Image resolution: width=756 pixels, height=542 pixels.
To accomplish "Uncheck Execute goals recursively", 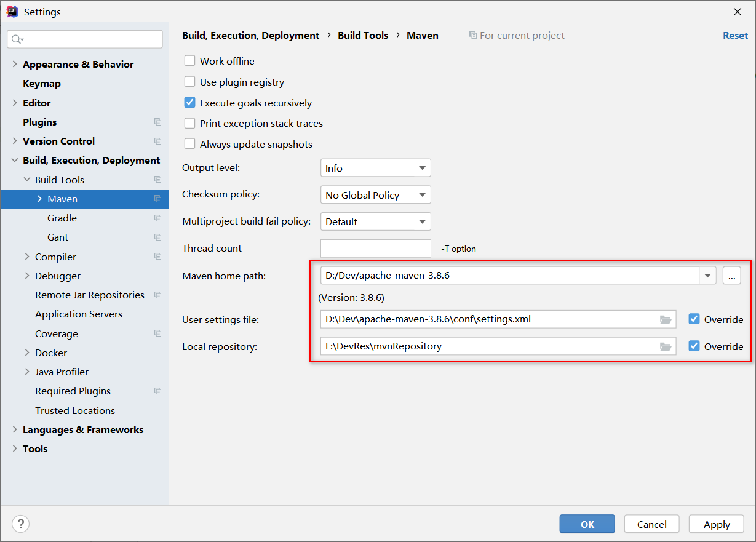I will click(x=190, y=103).
